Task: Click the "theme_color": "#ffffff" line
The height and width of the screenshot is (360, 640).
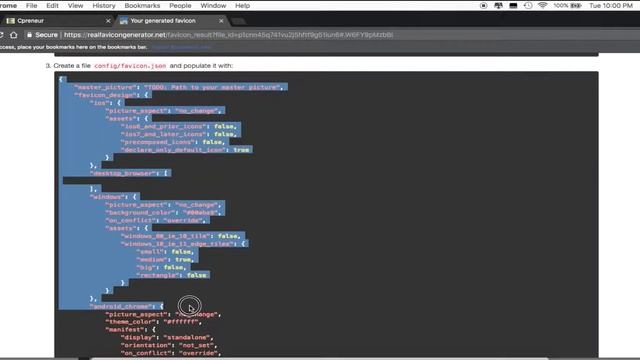Action: pos(153,322)
